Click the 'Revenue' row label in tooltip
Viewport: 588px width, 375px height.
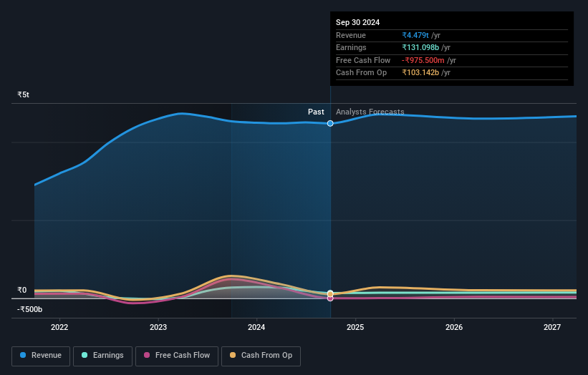[x=351, y=35]
